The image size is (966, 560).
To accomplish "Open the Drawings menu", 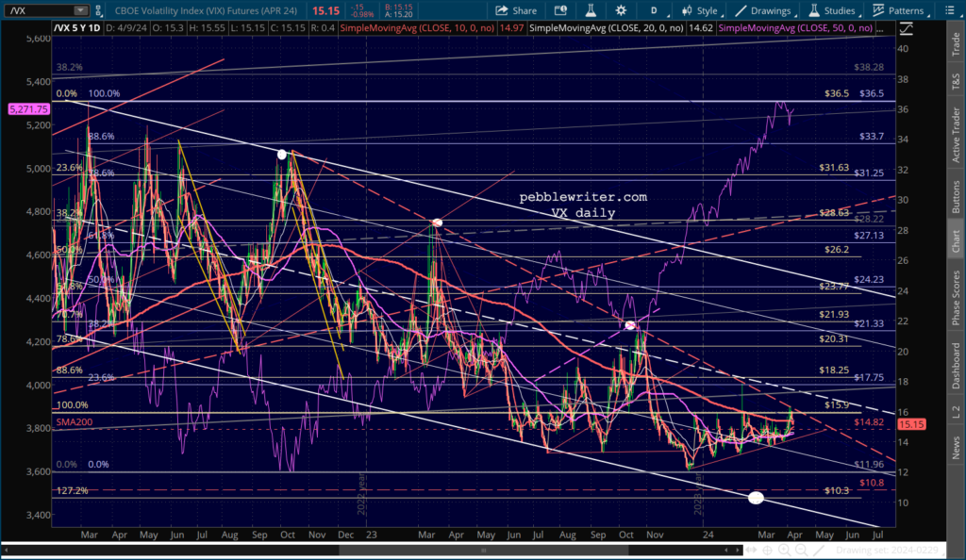I will tap(764, 10).
